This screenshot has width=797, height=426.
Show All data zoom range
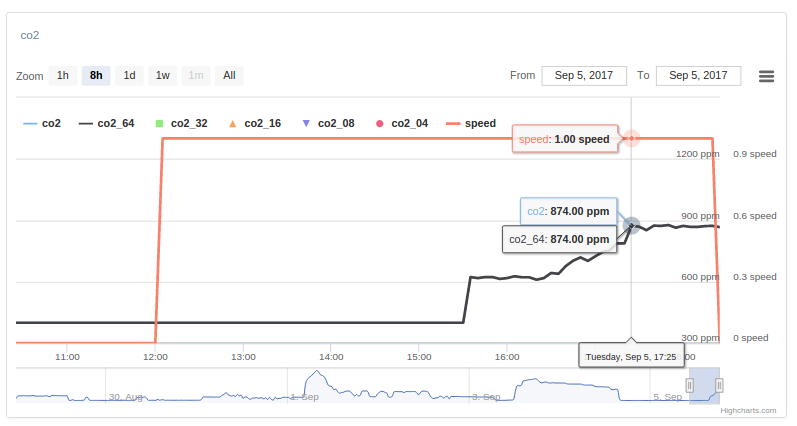230,75
